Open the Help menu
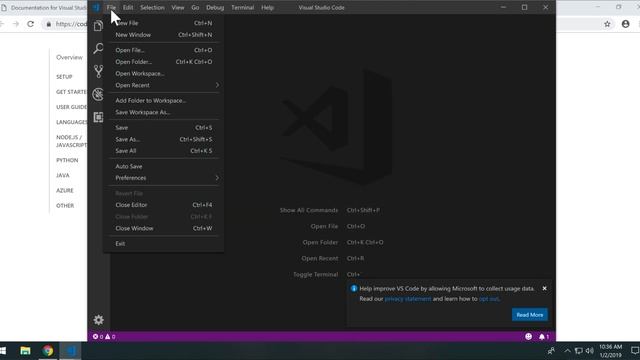Image resolution: width=640 pixels, height=360 pixels. 267,7
